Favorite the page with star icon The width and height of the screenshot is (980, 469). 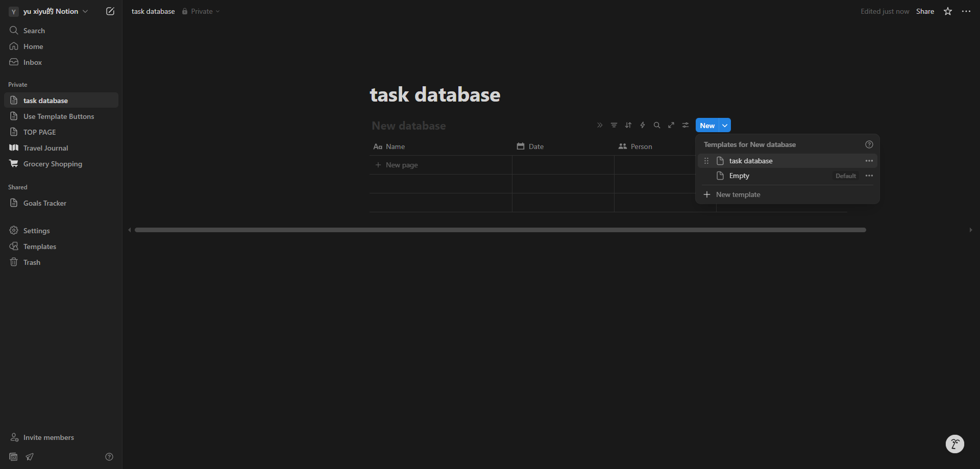tap(948, 11)
